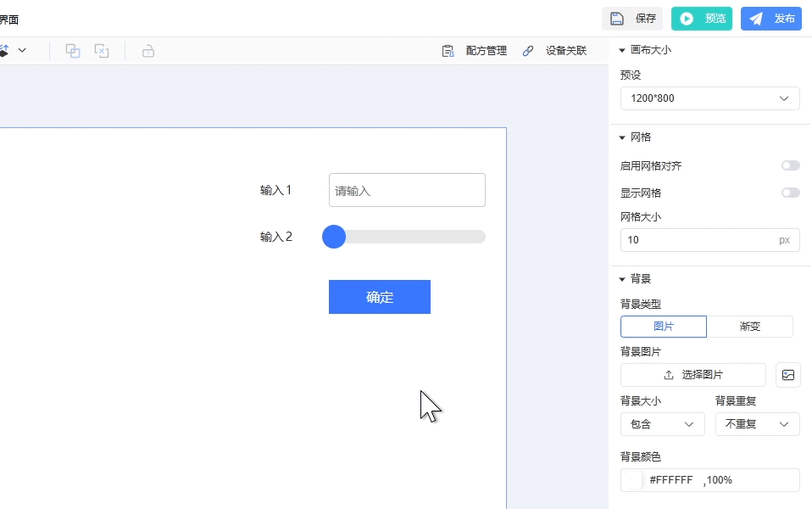Open 设备关联 device link
812x509 pixels.
pos(554,51)
